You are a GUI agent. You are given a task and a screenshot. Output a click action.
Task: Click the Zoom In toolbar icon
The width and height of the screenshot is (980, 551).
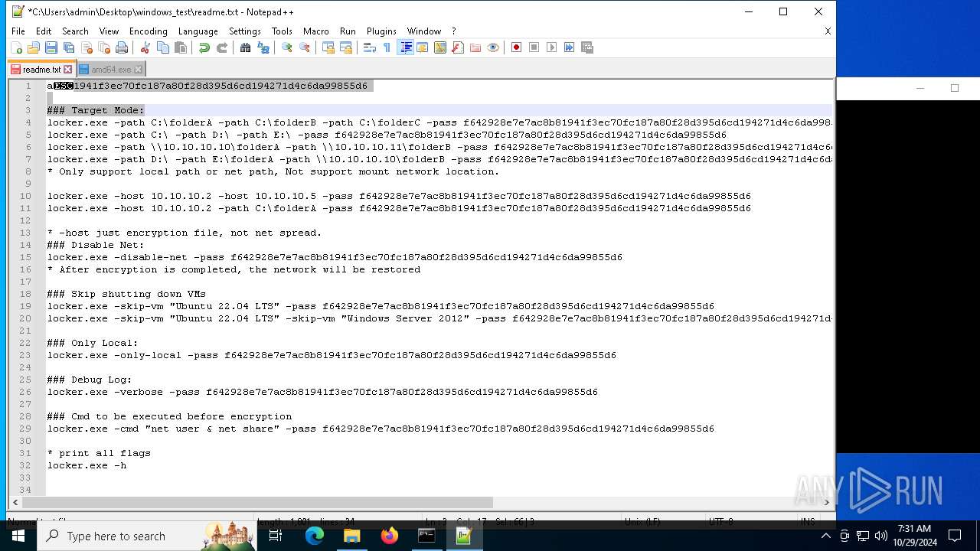click(287, 47)
